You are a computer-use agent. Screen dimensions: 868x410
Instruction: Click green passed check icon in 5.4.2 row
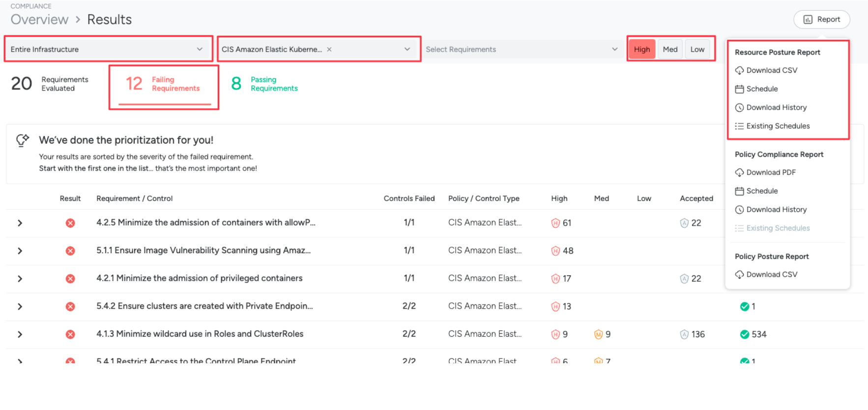click(x=745, y=307)
